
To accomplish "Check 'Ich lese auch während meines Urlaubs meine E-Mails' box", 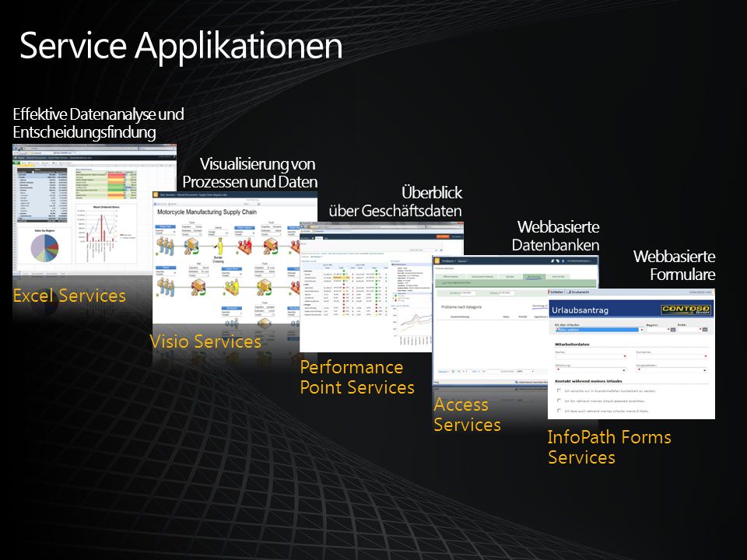I will (x=559, y=411).
